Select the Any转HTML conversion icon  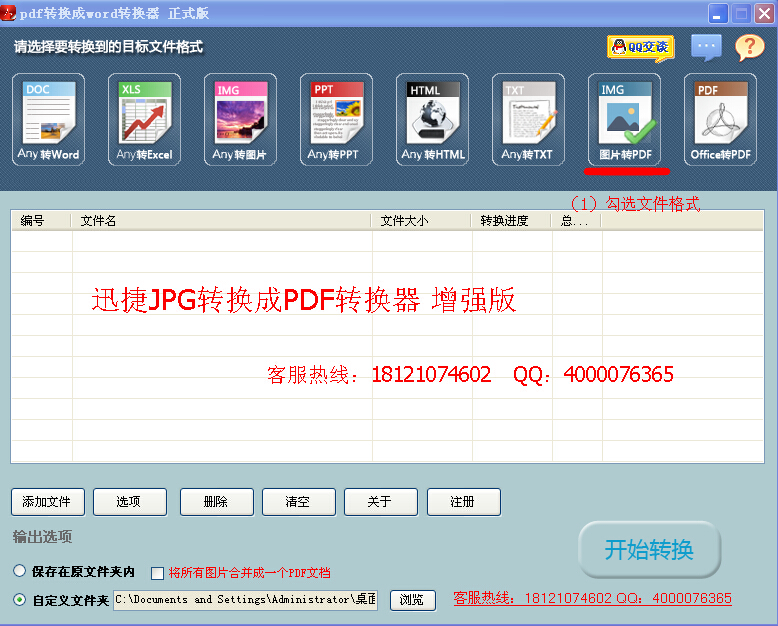(x=432, y=120)
